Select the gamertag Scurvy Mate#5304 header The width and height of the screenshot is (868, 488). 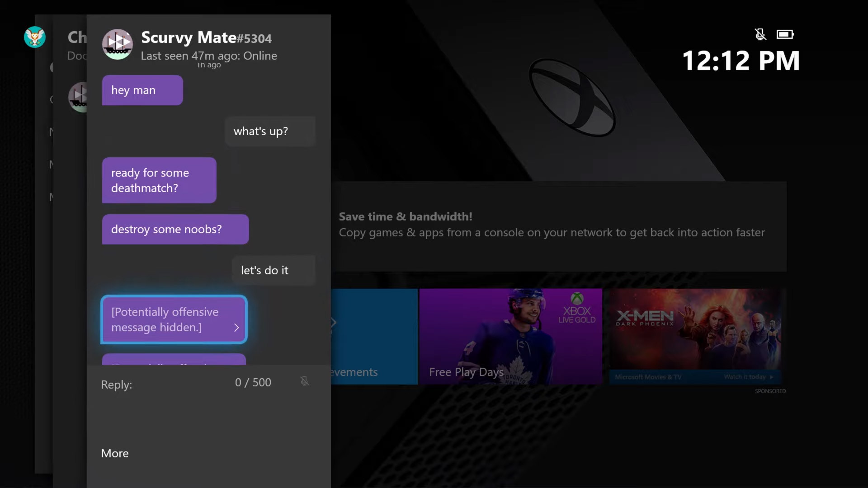tap(206, 38)
